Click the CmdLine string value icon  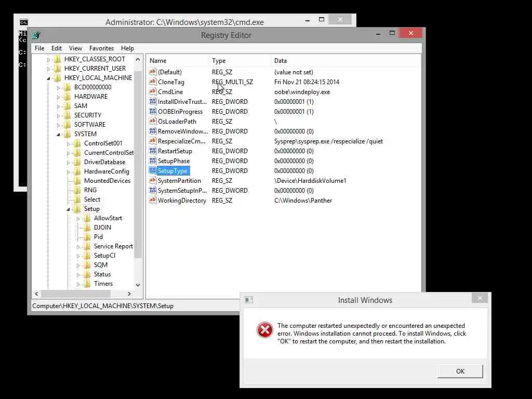tap(153, 91)
